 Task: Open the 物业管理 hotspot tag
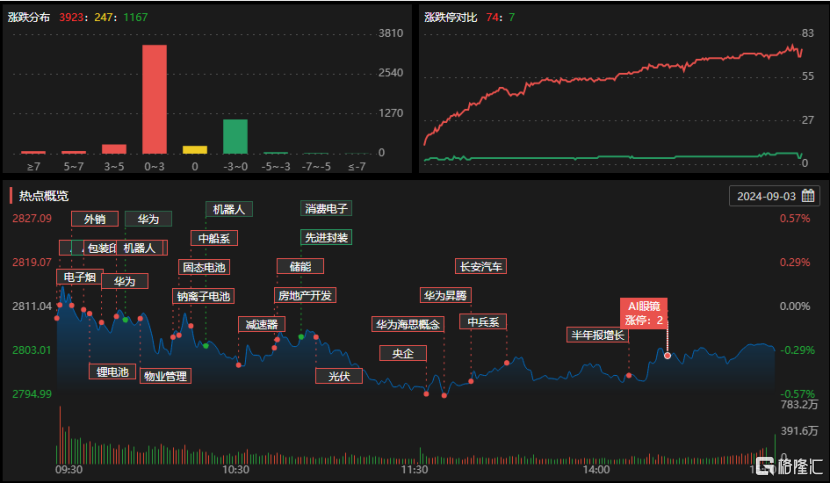pyautogui.click(x=165, y=376)
